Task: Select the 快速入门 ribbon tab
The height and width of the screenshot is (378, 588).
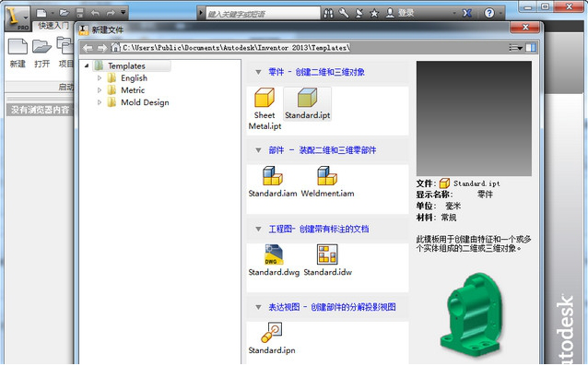Action: (53, 26)
